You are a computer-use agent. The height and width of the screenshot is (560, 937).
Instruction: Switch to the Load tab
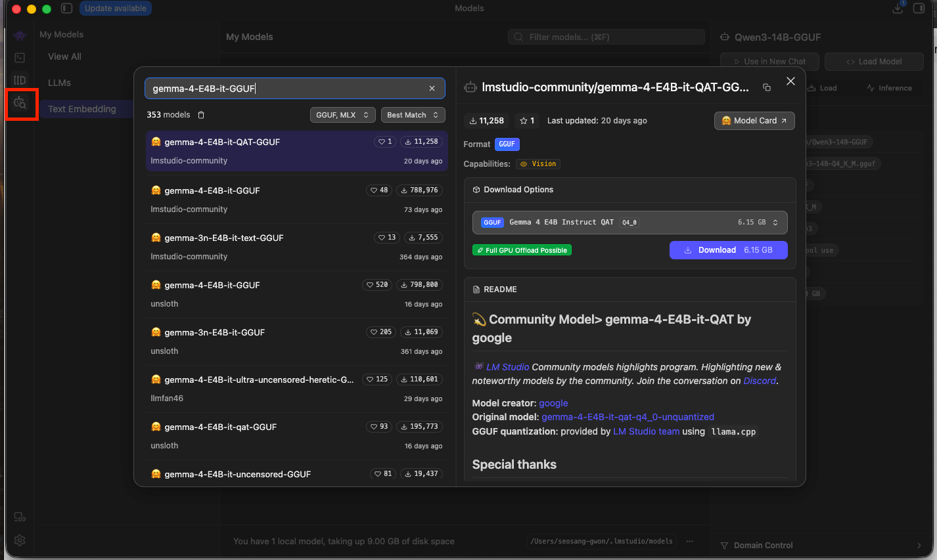point(823,88)
